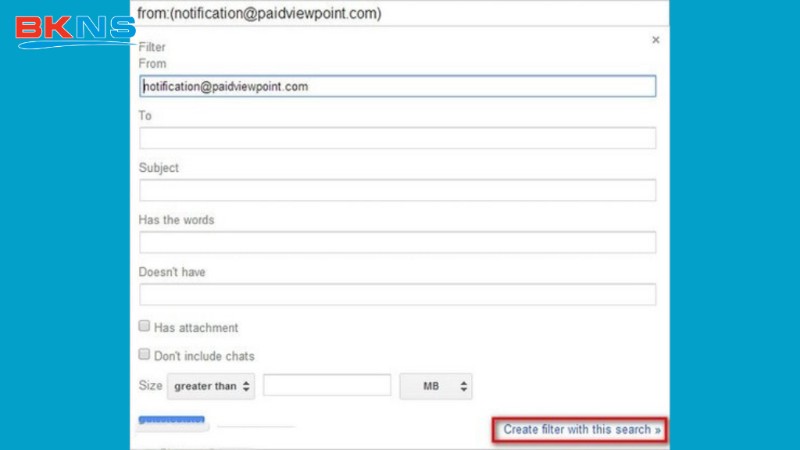Expand the MB size unit dropdown
Image resolution: width=800 pixels, height=450 pixels.
coord(435,385)
